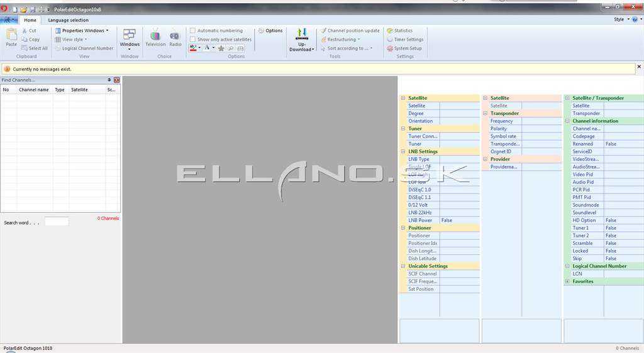Click the Logical Channel Number view button
This screenshot has height=353, width=644.
coord(84,48)
